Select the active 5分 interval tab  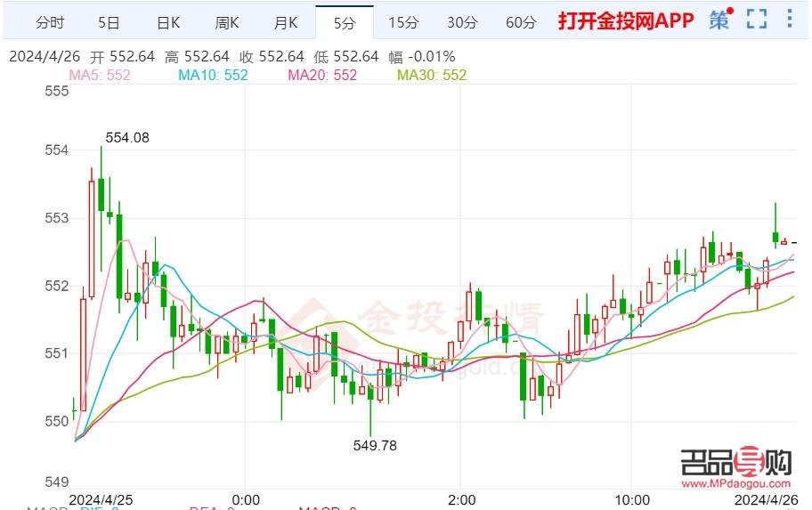[x=345, y=23]
